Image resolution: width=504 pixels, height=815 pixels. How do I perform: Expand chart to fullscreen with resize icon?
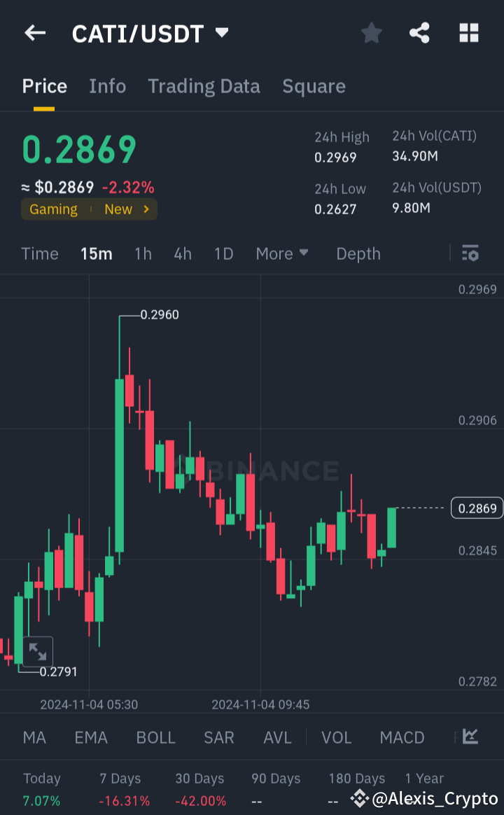coord(38,651)
